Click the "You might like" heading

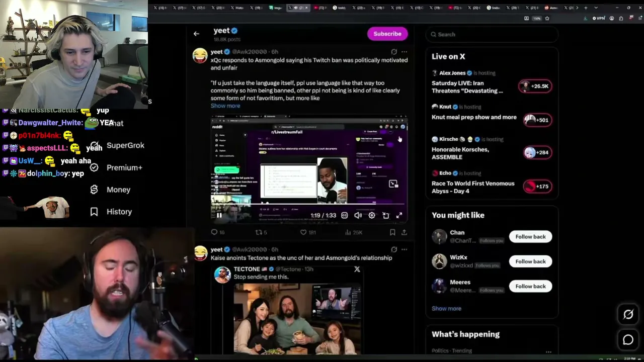[x=458, y=215]
